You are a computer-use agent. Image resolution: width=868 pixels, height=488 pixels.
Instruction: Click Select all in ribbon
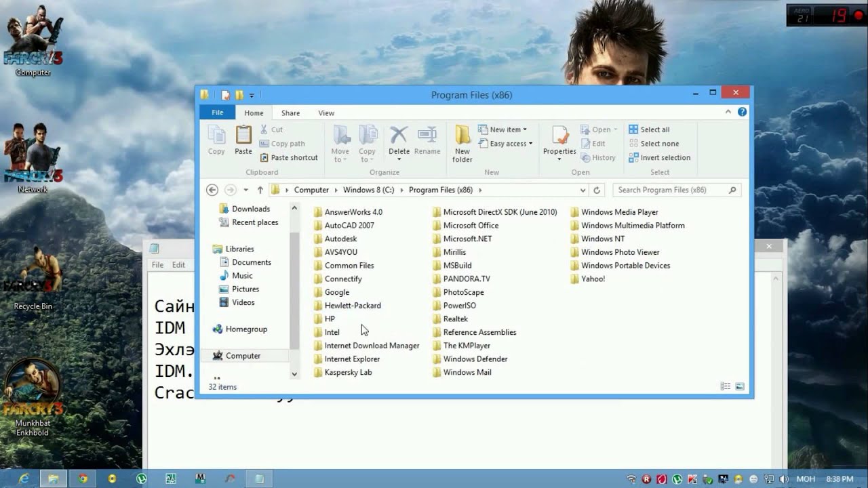pos(649,129)
